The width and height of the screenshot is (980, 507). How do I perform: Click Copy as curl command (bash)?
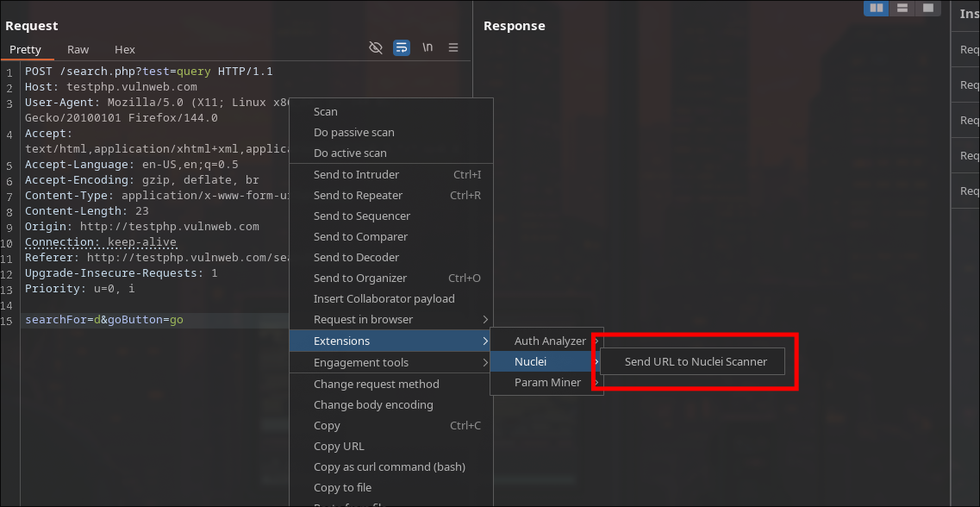(389, 467)
